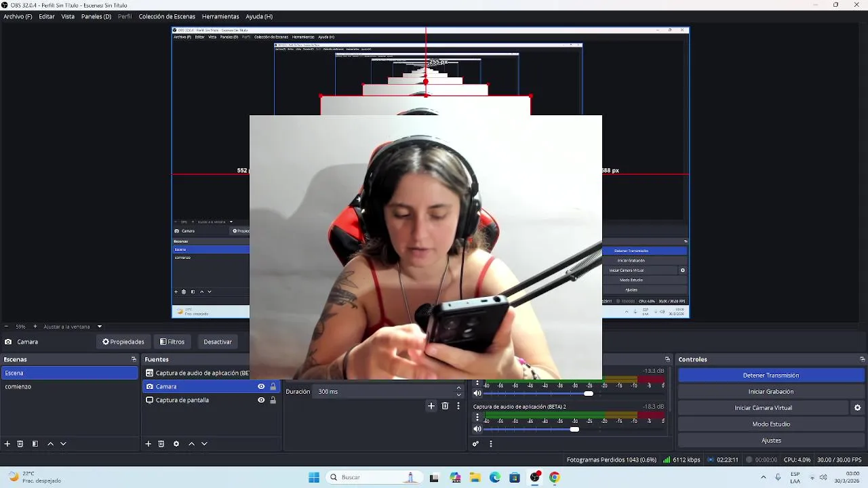Open three-dot menu for BETA 2 audio track
This screenshot has width=868, height=488.
pyautogui.click(x=477, y=417)
